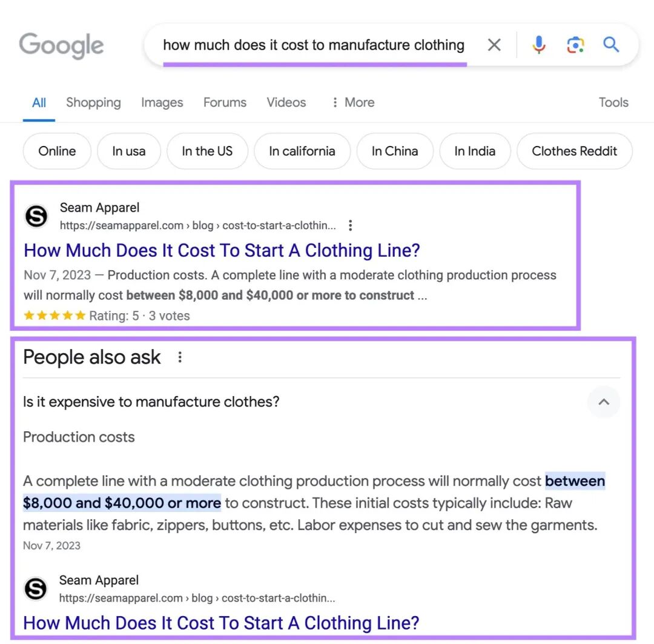Select the 'In california' filter chip
Viewport: 654px width, 644px height.
pyautogui.click(x=302, y=151)
